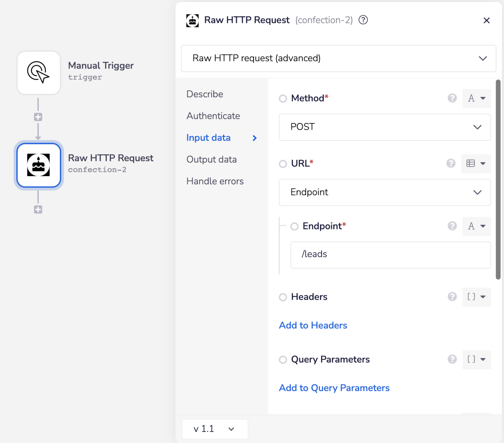Click Add to Headers link
The width and height of the screenshot is (504, 443).
(313, 325)
